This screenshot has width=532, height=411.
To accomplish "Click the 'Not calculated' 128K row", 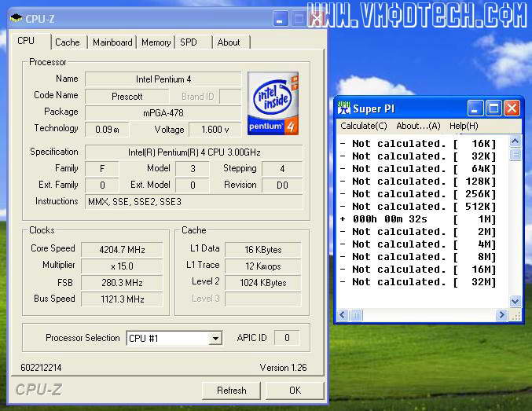I will click(418, 182).
